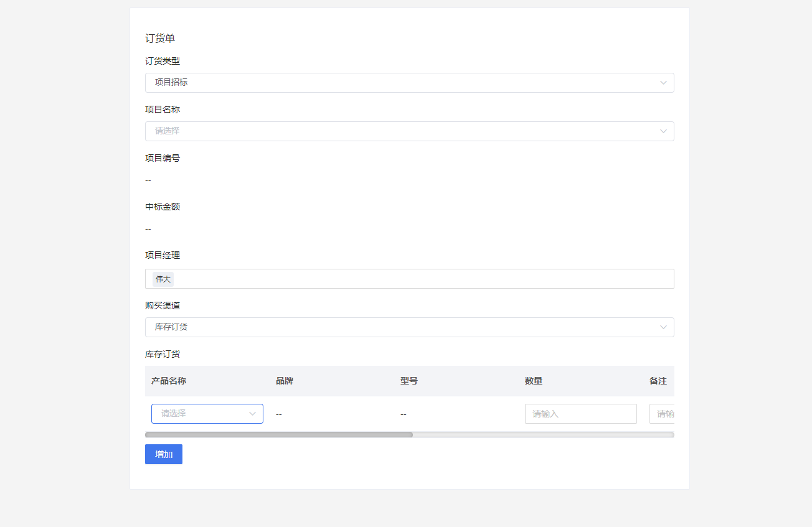Click the chevron arrow in 订货类型 field
Screen dimensions: 812x527
click(663, 83)
